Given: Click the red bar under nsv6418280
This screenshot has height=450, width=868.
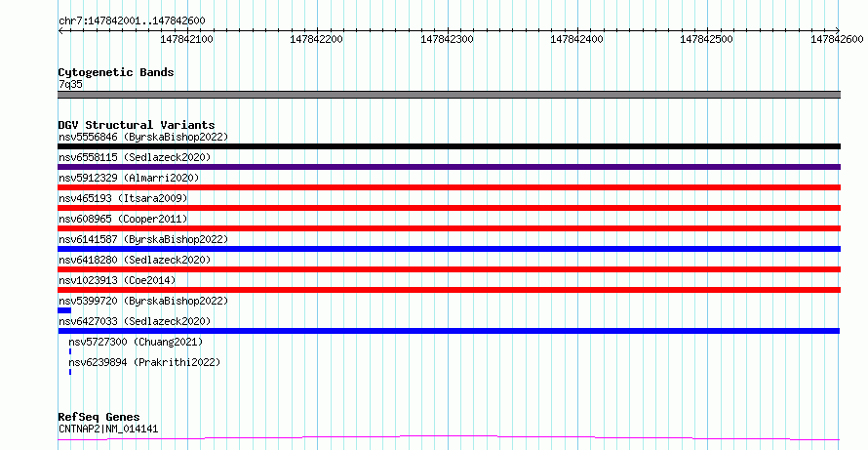Looking at the screenshot, I should click(449, 269).
